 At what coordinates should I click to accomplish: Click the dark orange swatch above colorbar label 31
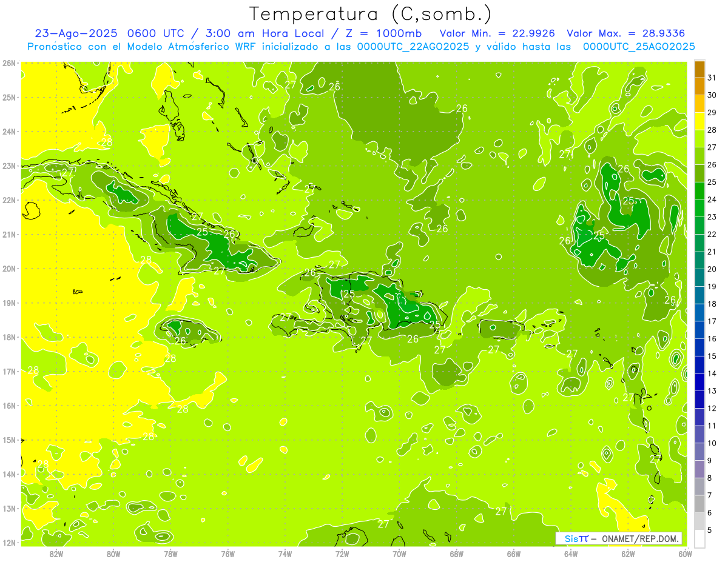click(699, 69)
